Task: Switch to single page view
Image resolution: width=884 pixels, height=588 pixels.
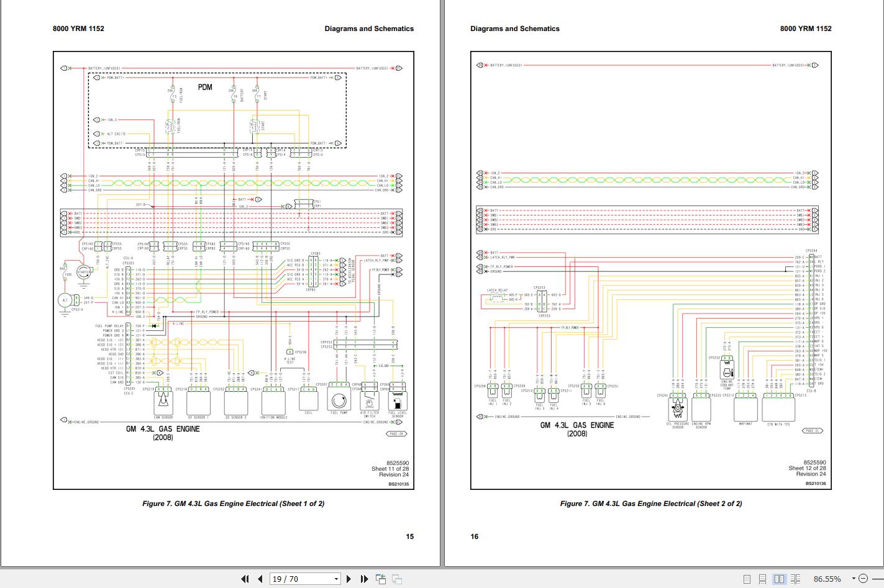Action: pos(747,579)
